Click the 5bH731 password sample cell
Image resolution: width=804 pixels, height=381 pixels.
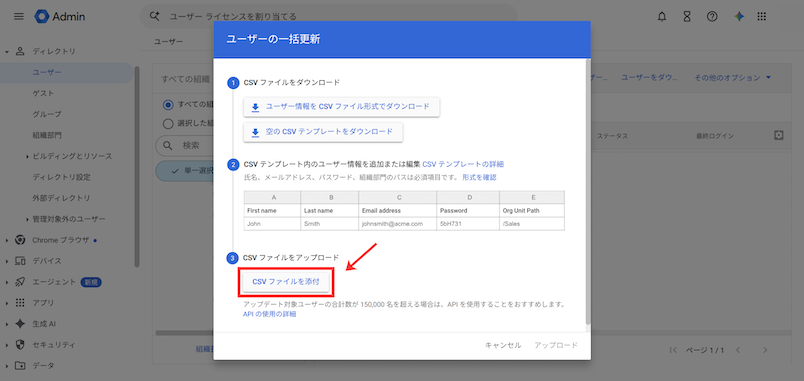pos(468,224)
